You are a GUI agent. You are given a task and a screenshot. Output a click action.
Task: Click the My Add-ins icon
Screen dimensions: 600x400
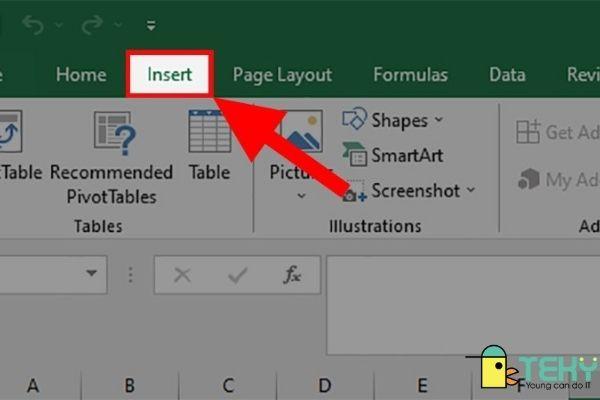[529, 179]
